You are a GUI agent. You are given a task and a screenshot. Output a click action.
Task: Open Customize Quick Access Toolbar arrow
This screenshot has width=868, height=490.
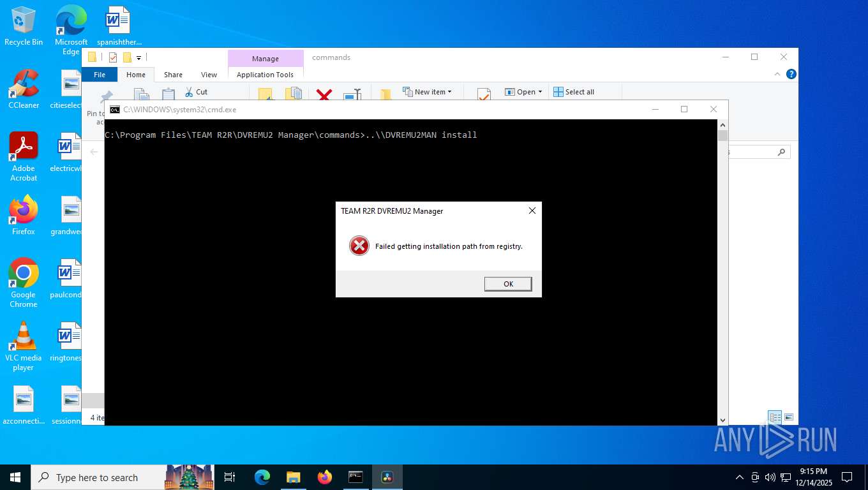[138, 58]
